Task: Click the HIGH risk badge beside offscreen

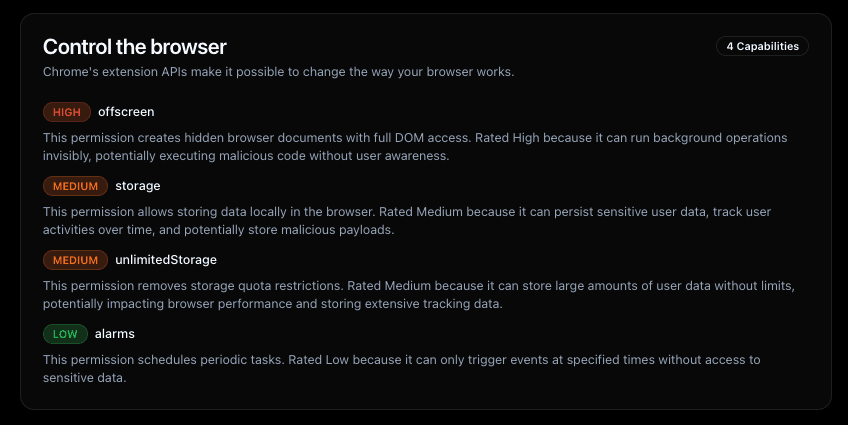Action: click(67, 112)
